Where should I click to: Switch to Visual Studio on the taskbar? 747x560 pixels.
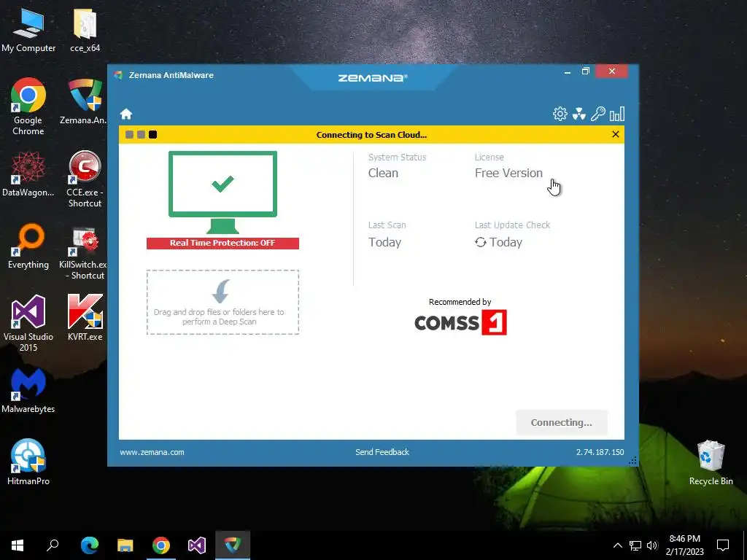197,545
